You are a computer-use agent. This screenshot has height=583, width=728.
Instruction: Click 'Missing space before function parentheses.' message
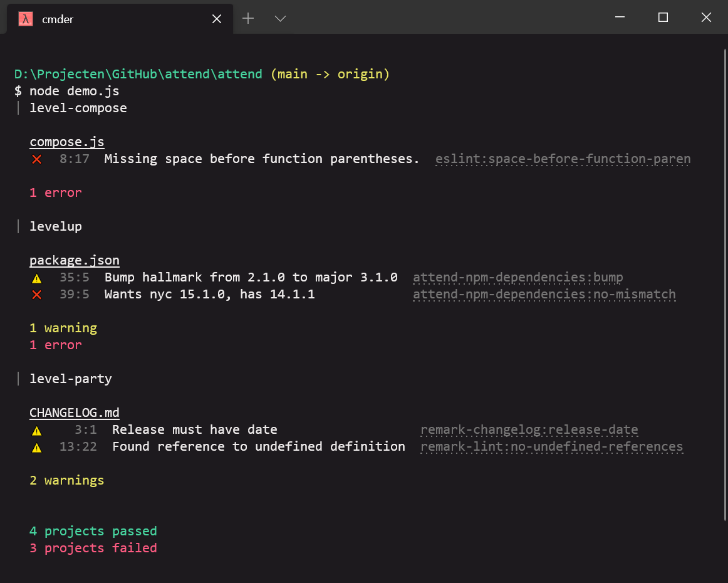[262, 159]
